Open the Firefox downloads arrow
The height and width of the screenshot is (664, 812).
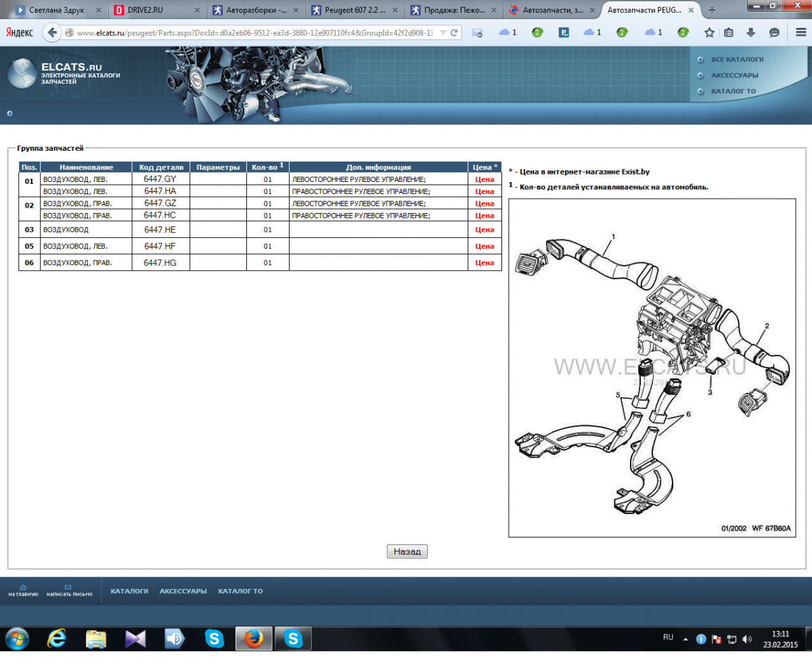click(x=750, y=32)
